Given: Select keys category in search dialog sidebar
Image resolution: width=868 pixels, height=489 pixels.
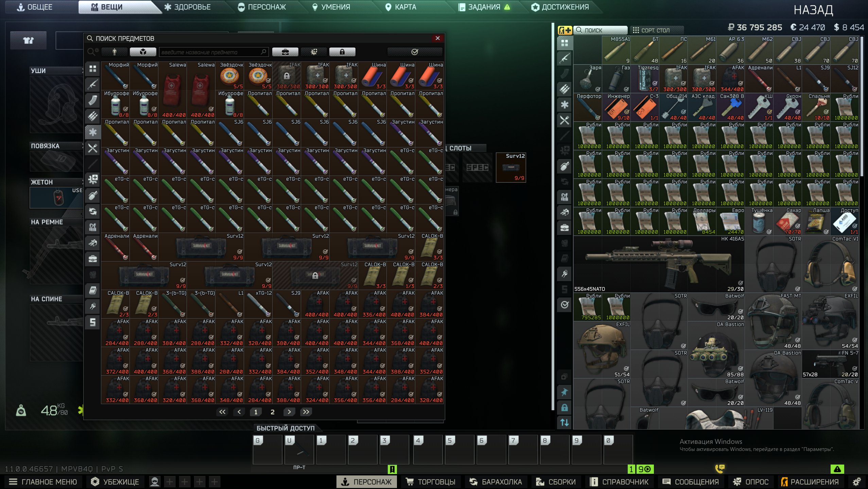Looking at the screenshot, I should coord(93,306).
